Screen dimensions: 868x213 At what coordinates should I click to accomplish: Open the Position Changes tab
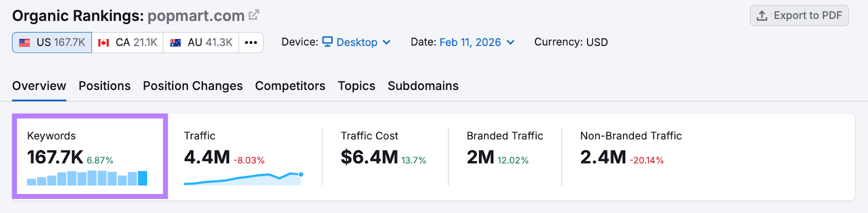point(193,86)
